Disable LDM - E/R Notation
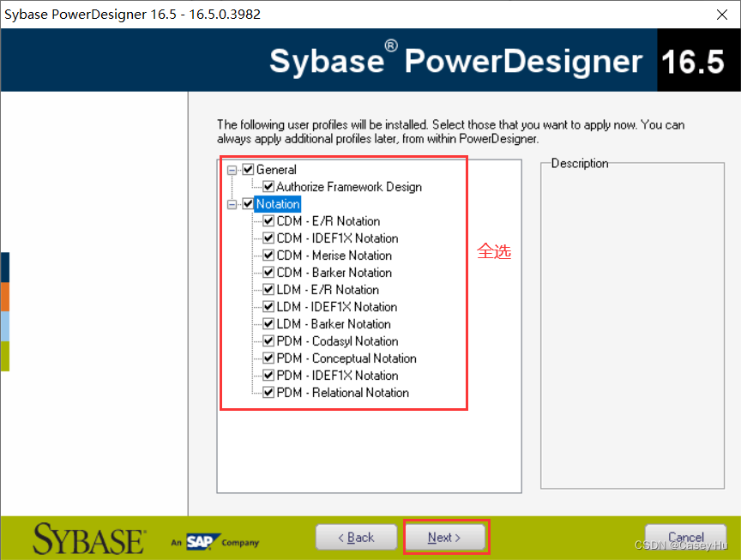741x560 pixels. coord(268,290)
